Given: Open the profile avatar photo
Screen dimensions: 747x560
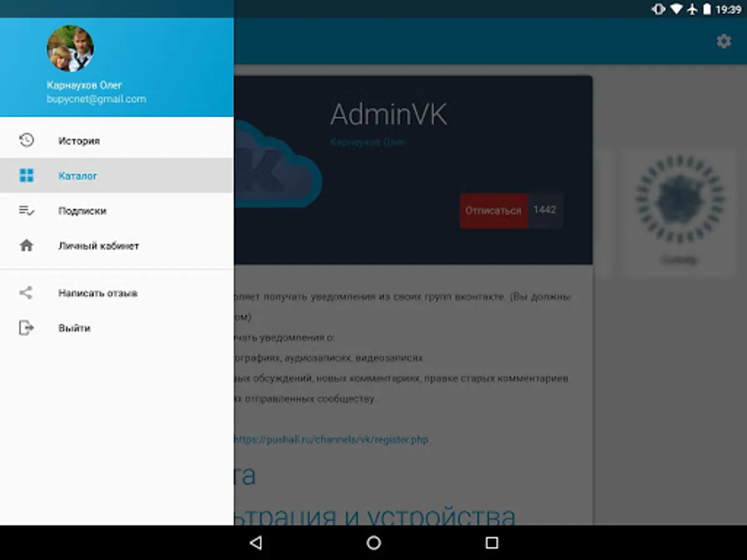Looking at the screenshot, I should (70, 49).
